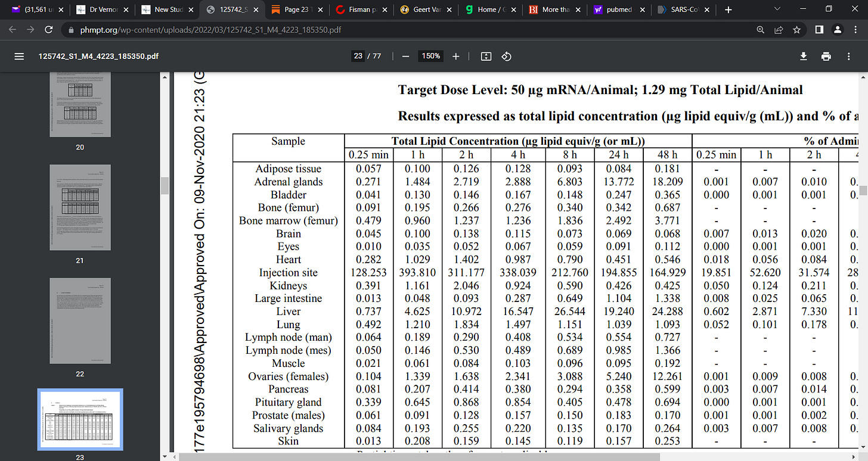Zoom in with the plus icon
The image size is (868, 461).
click(456, 56)
